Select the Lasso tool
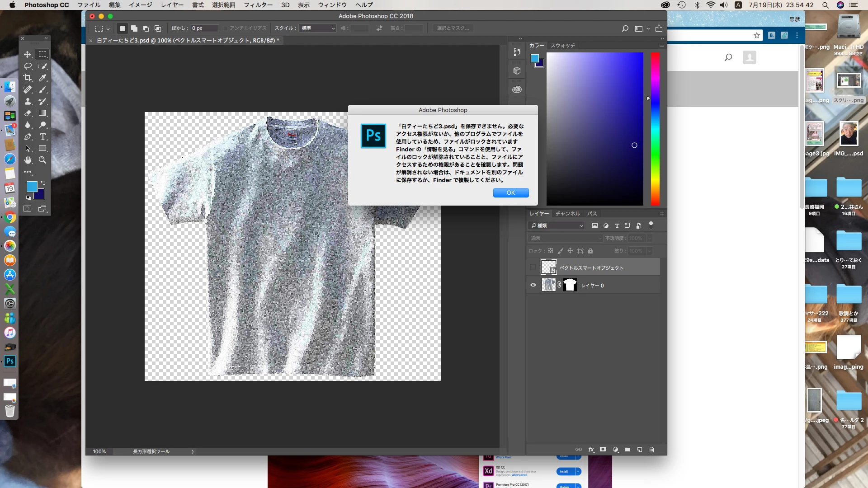Image resolution: width=868 pixels, height=488 pixels. 28,66
